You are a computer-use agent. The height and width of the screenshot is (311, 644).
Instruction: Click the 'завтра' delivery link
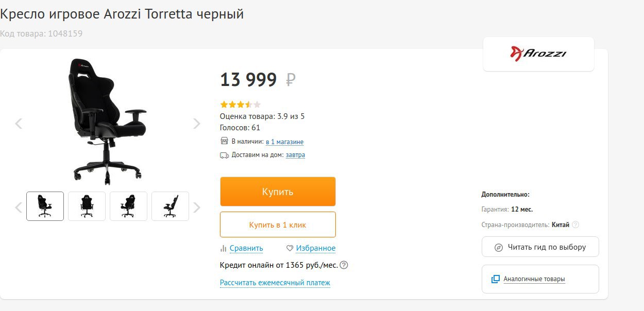click(x=295, y=155)
